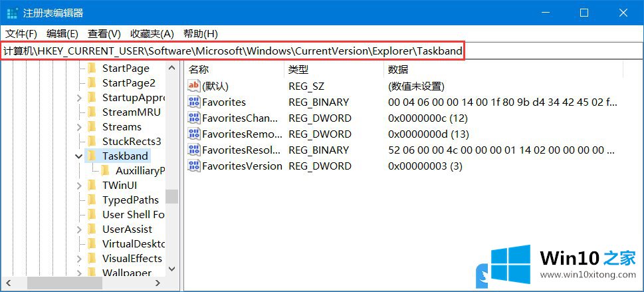Click the tree scrollbar down arrow
The height and width of the screenshot is (292, 644).
tap(172, 269)
